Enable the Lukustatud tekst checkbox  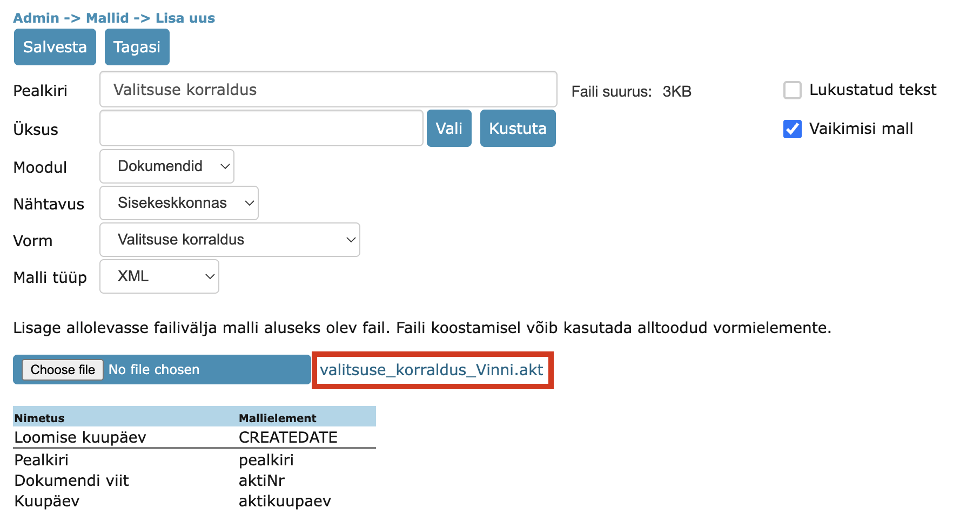pyautogui.click(x=792, y=90)
